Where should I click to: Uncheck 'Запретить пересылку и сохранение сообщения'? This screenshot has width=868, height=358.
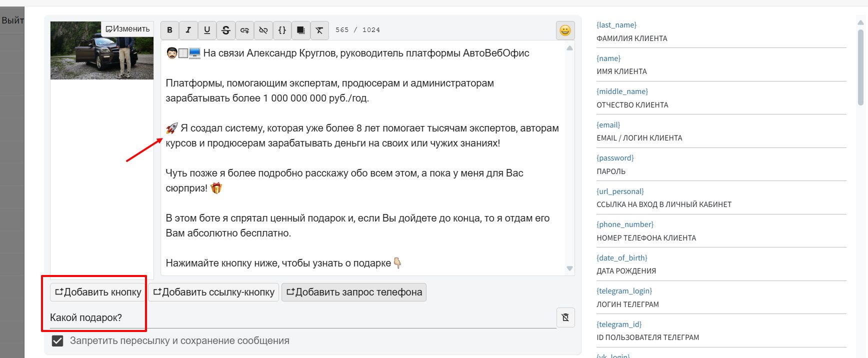click(57, 341)
